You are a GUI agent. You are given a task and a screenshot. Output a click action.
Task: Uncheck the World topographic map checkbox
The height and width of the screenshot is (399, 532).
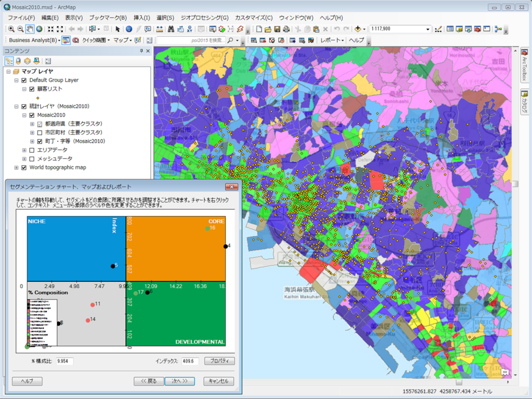coord(24,168)
